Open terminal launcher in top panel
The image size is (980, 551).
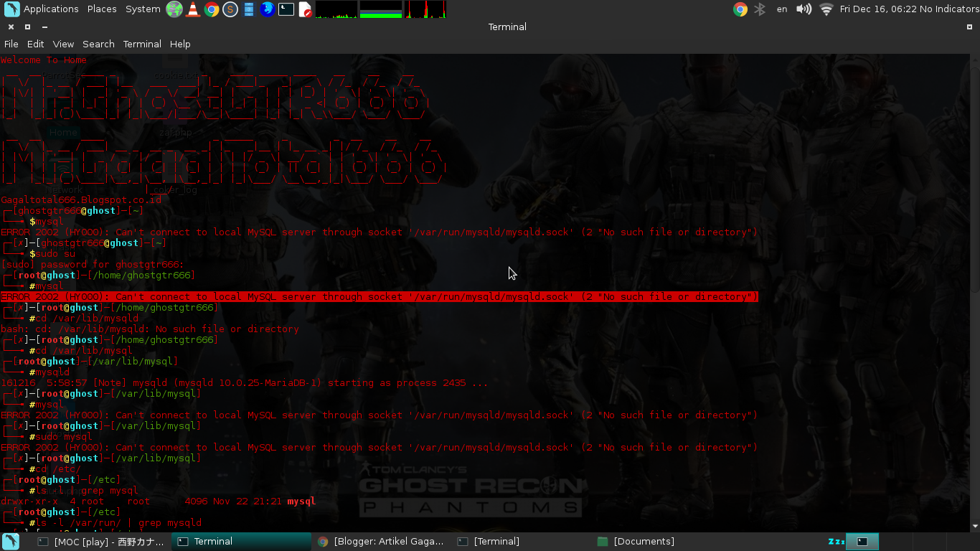pos(286,9)
